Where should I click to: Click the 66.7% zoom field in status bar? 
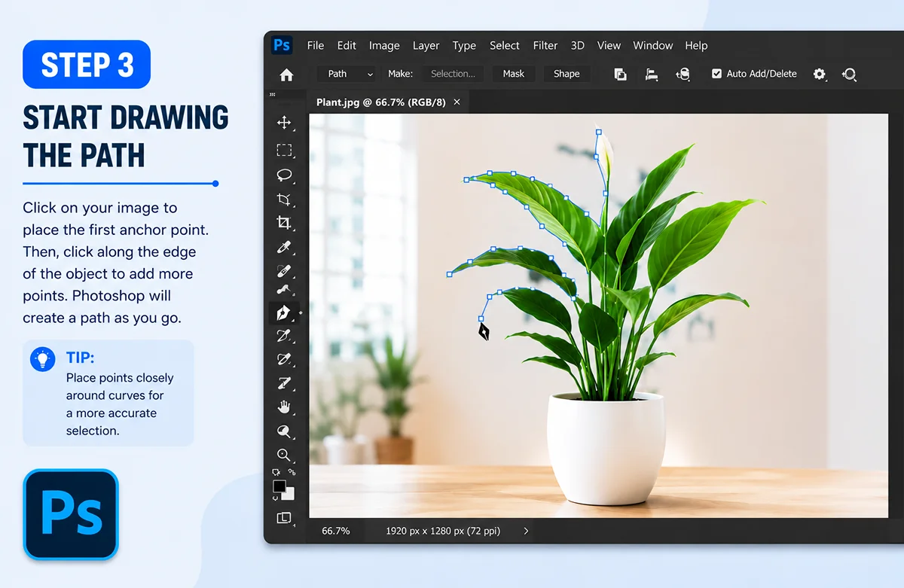coord(336,531)
